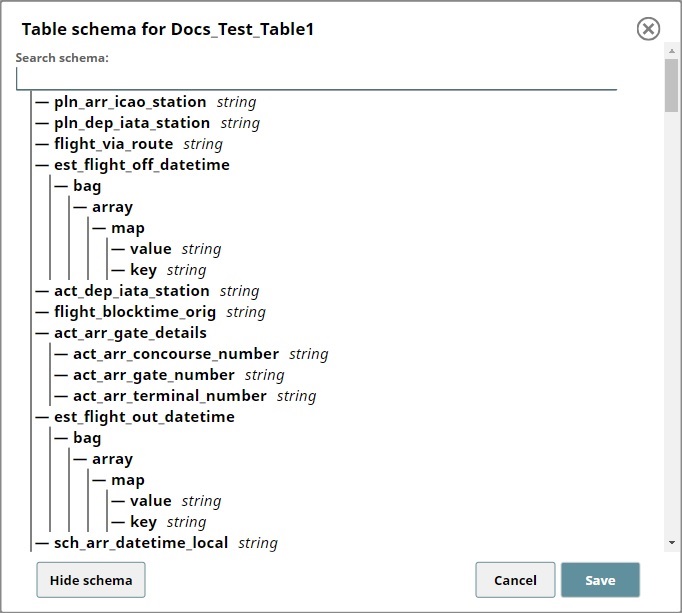Collapse act_arr_gate_details node
The image size is (682, 613).
coord(130,333)
